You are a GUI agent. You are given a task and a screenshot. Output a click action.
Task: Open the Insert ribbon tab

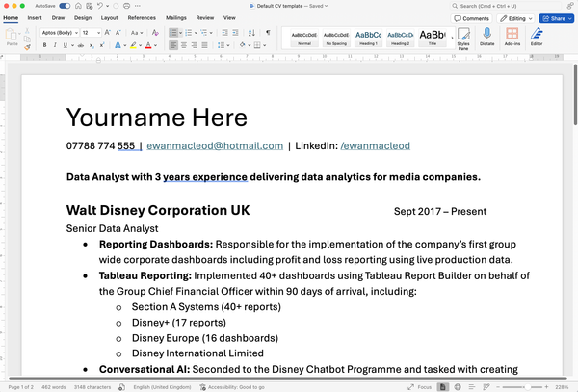tap(35, 18)
